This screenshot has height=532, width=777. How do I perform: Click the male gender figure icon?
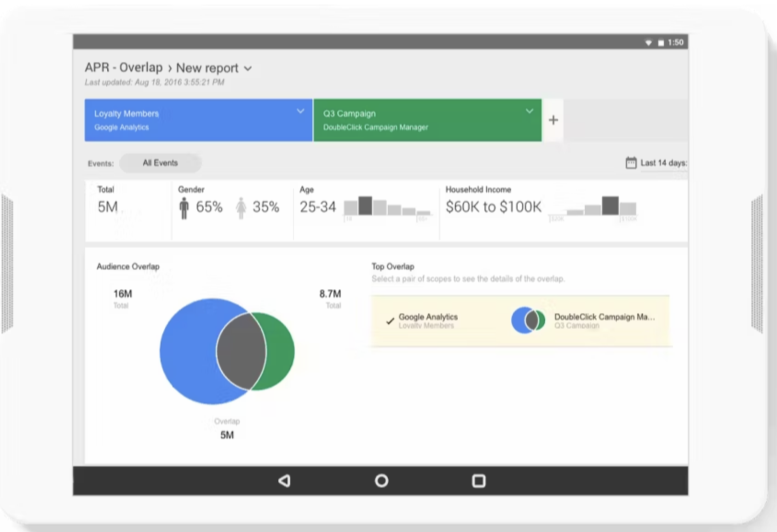[184, 208]
